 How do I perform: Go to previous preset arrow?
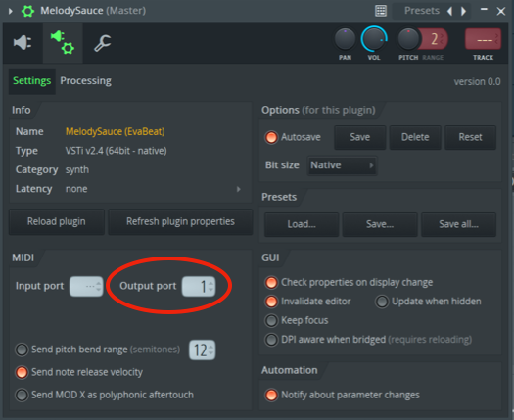tap(449, 11)
